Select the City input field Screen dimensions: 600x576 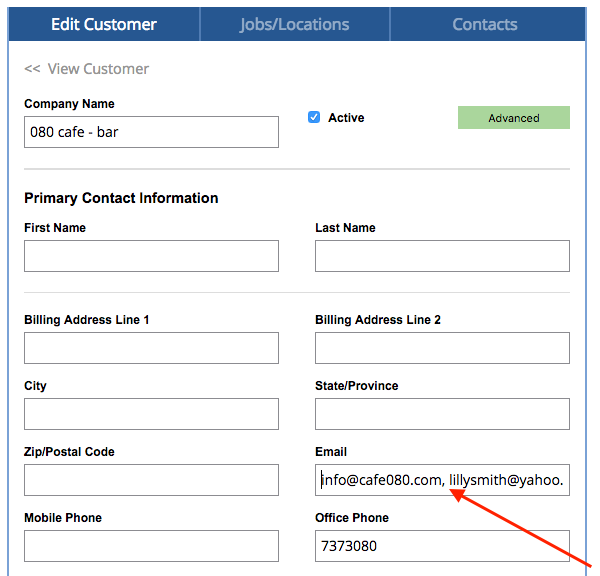pos(151,414)
